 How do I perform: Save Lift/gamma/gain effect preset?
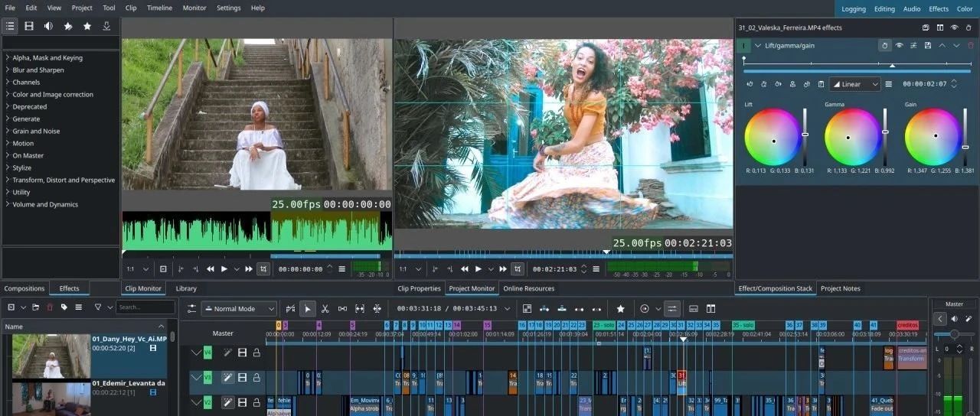pos(927,46)
